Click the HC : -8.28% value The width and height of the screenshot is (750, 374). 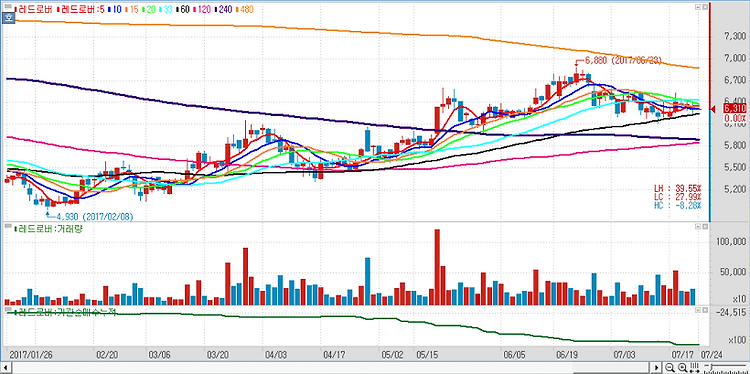678,205
